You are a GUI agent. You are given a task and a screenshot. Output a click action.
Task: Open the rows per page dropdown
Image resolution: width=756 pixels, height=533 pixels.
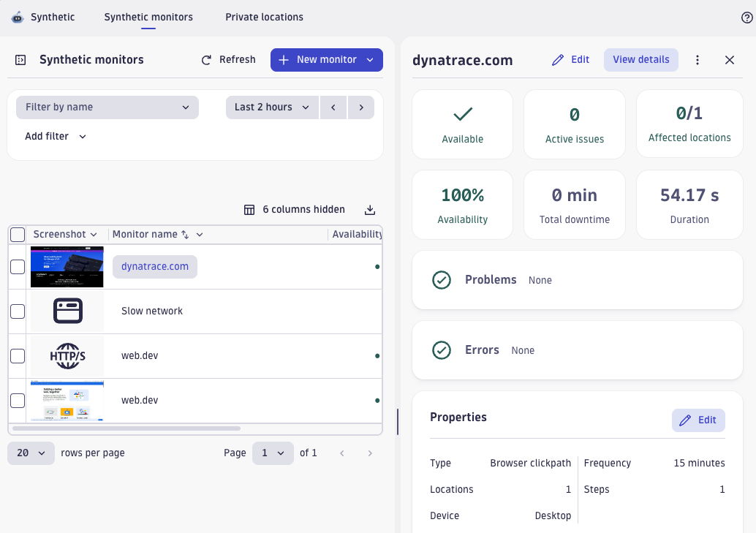[x=31, y=453]
